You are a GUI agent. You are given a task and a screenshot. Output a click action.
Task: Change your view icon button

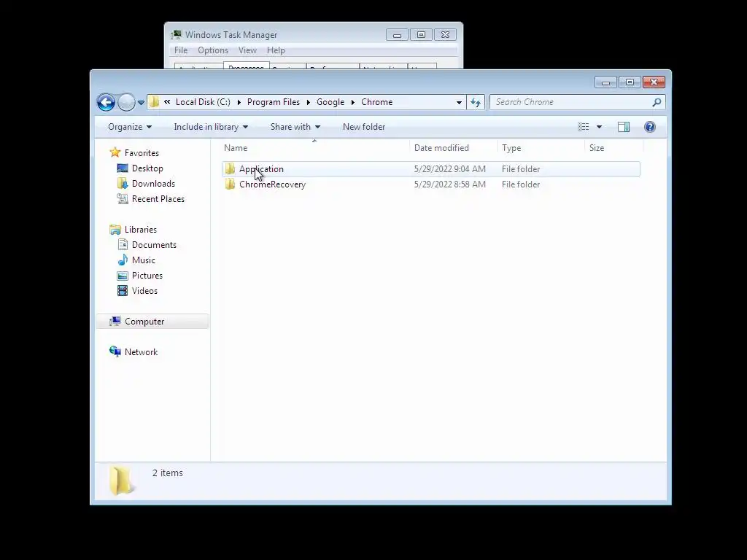[583, 127]
